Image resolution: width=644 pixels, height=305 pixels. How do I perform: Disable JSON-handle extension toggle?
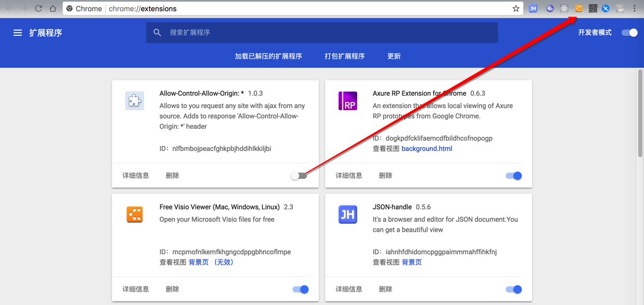click(x=514, y=289)
